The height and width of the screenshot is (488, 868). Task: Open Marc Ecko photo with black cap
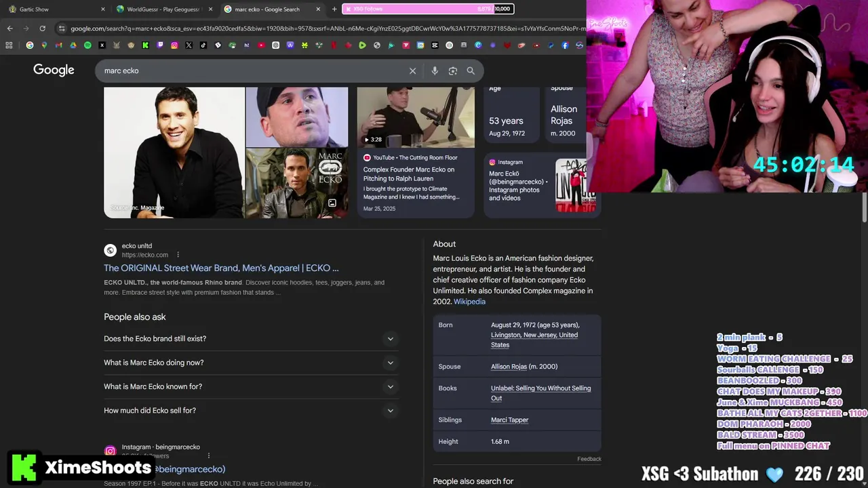click(296, 117)
